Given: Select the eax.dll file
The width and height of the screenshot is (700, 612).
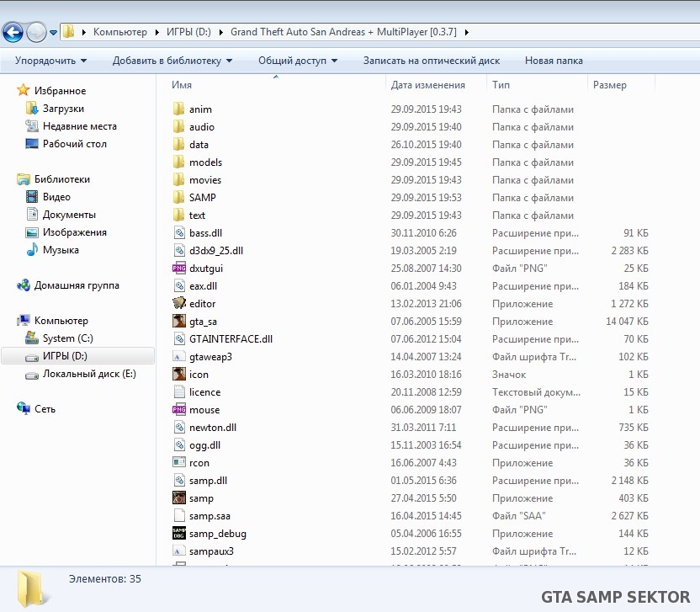Looking at the screenshot, I should pyautogui.click(x=203, y=286).
